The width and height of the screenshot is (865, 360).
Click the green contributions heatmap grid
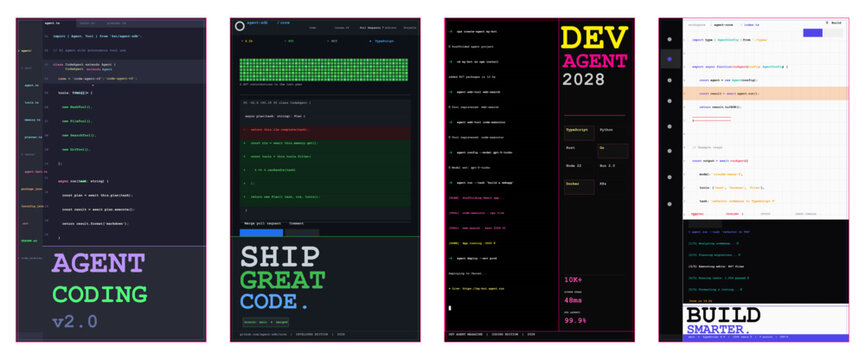click(325, 70)
